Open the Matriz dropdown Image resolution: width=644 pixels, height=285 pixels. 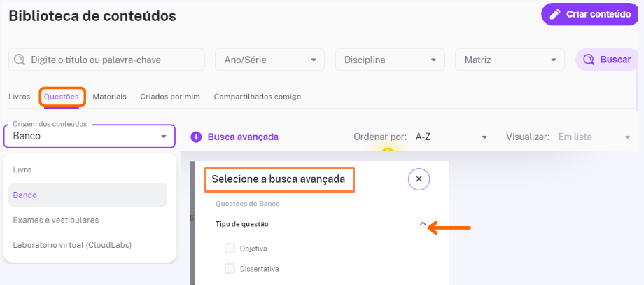click(510, 60)
